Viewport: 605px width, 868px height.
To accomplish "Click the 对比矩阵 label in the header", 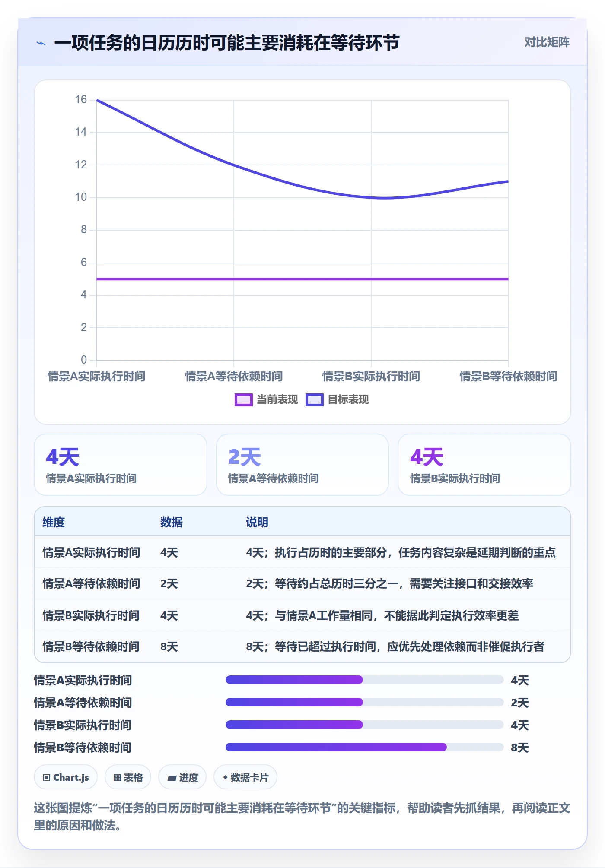I will (547, 42).
